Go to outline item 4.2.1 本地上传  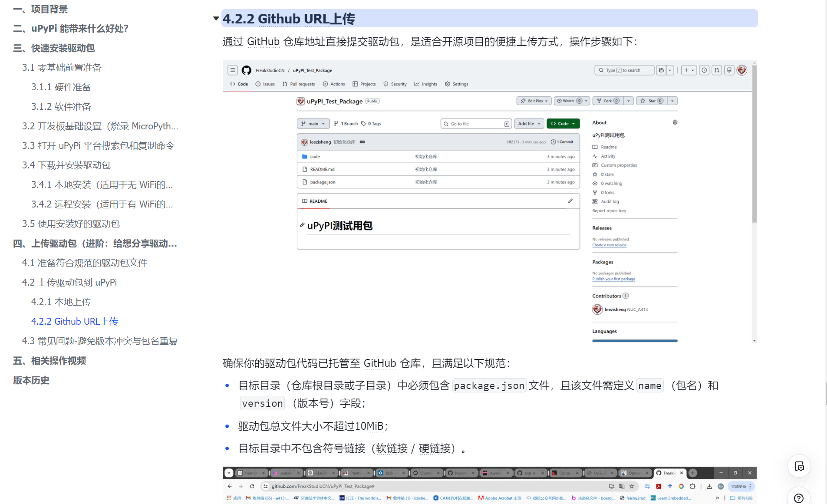pyautogui.click(x=61, y=302)
